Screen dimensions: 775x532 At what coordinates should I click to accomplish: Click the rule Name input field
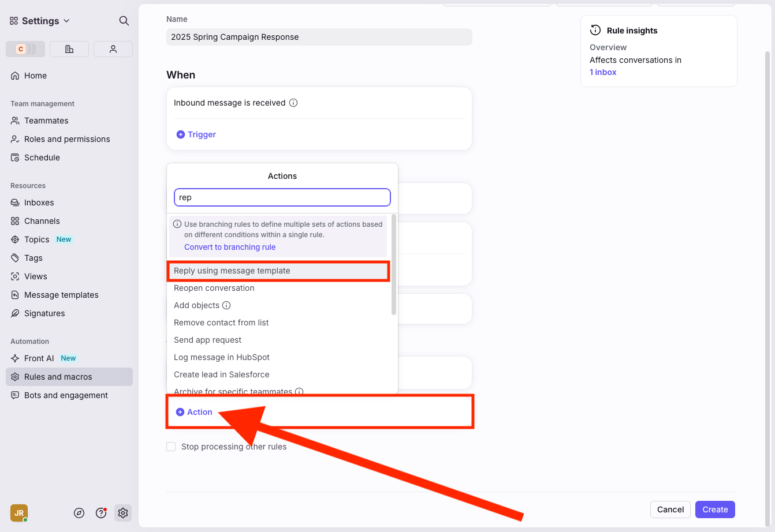pos(319,37)
